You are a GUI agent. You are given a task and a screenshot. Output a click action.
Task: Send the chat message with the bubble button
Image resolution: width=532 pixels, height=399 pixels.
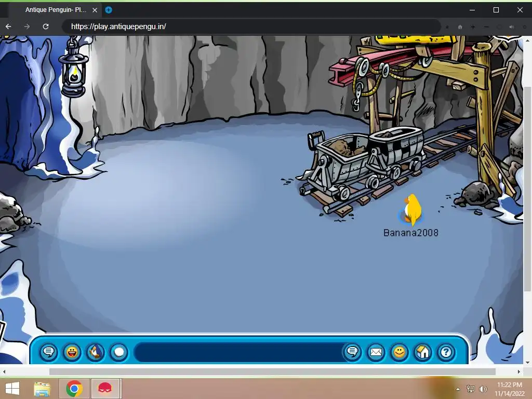click(x=353, y=352)
